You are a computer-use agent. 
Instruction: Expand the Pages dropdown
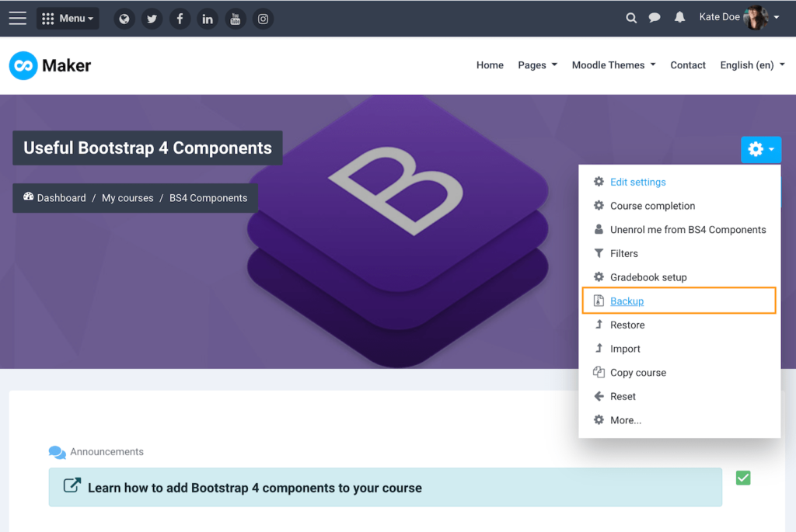538,65
